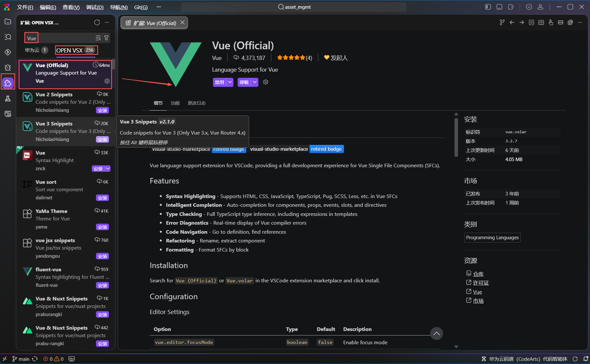
Task: Open the title bar menu overflow ellipsis
Action: pos(159,7)
